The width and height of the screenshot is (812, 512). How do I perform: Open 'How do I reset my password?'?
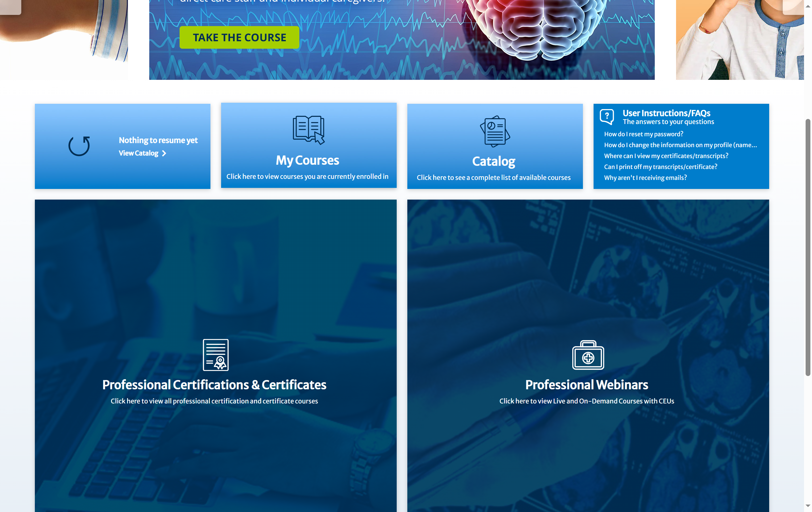tap(643, 134)
